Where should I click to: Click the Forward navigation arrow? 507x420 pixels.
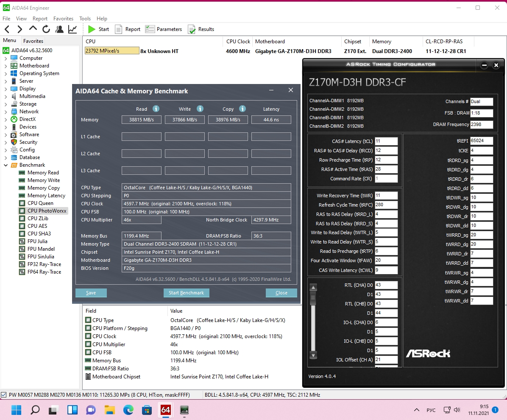click(x=20, y=29)
